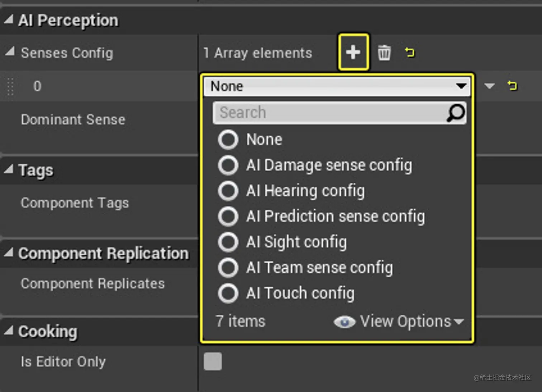
Task: Open element 0 options arrow menu
Action: coord(489,86)
